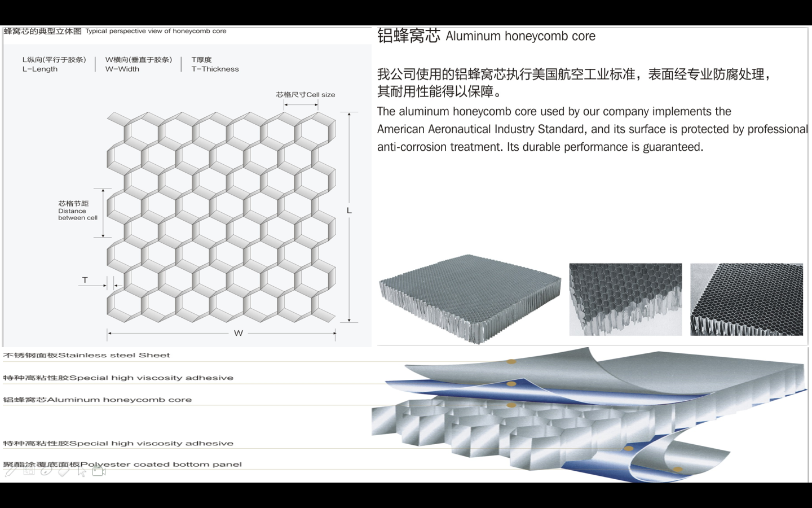Click the large aluminum honeycomb block photo
Screen dimensions: 812x508
(470, 299)
